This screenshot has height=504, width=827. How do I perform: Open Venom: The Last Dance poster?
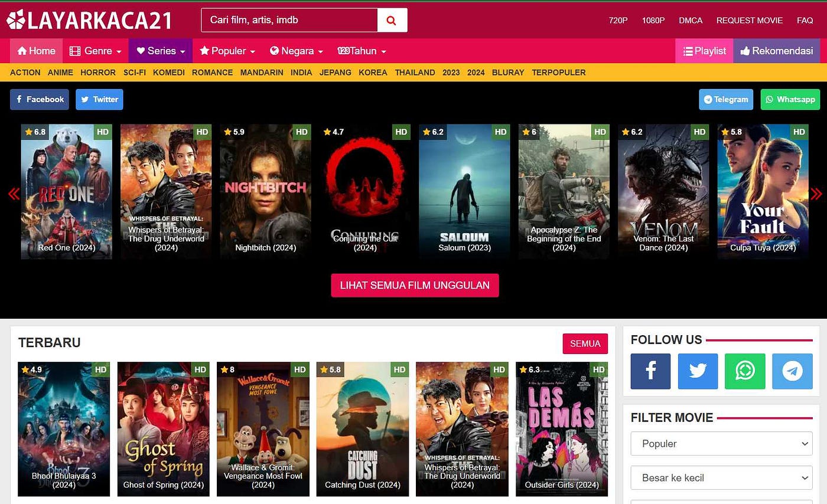[664, 192]
